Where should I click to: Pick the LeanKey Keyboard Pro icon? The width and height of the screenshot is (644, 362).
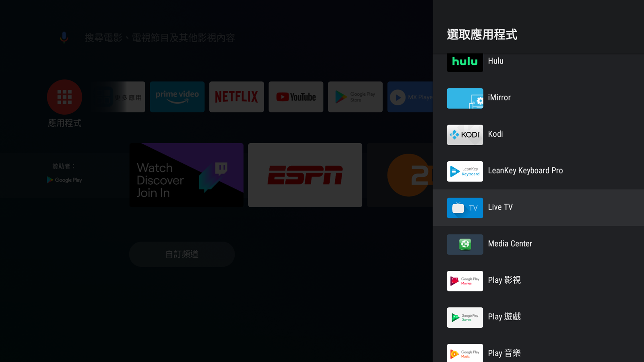[464, 171]
